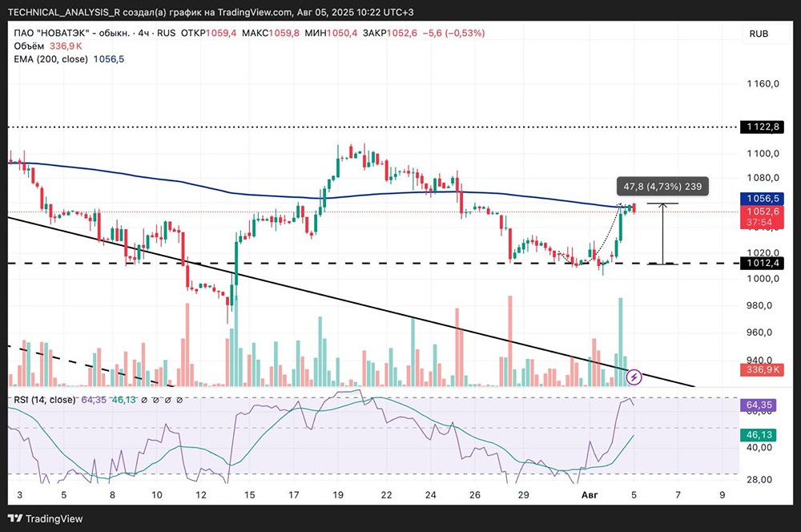Click the TradingView logo
The image size is (801, 532).
click(46, 518)
